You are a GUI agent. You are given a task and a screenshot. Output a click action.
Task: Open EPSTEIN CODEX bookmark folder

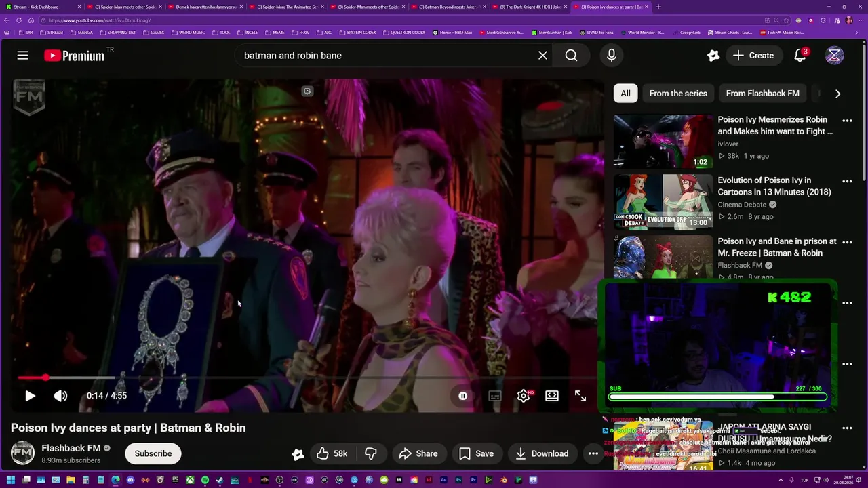click(356, 33)
